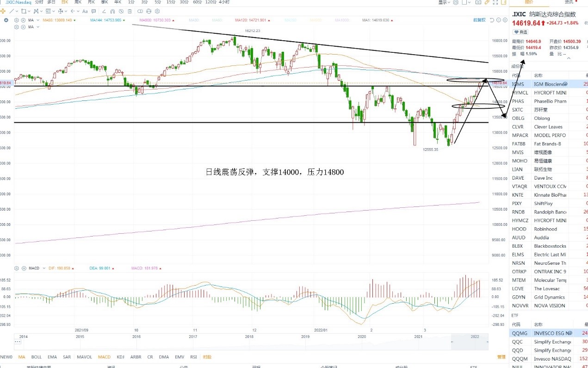The image size is (588, 368).
Task: Open drawing tools settings gear
Action: pos(157,11)
